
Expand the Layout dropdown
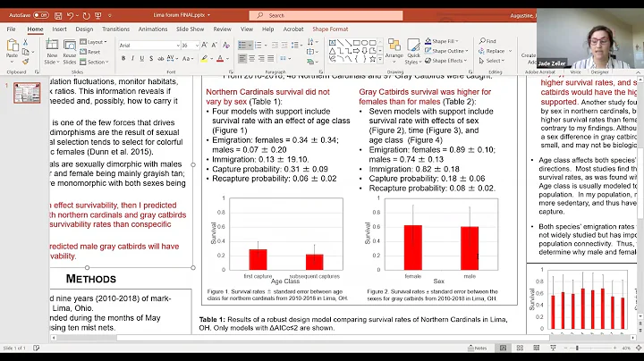(93, 42)
